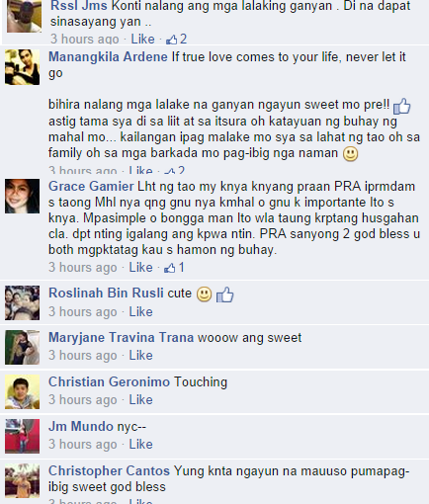The image size is (429, 504).
Task: Like Christian Geronimo's 'Touching' comment
Action: [140, 400]
